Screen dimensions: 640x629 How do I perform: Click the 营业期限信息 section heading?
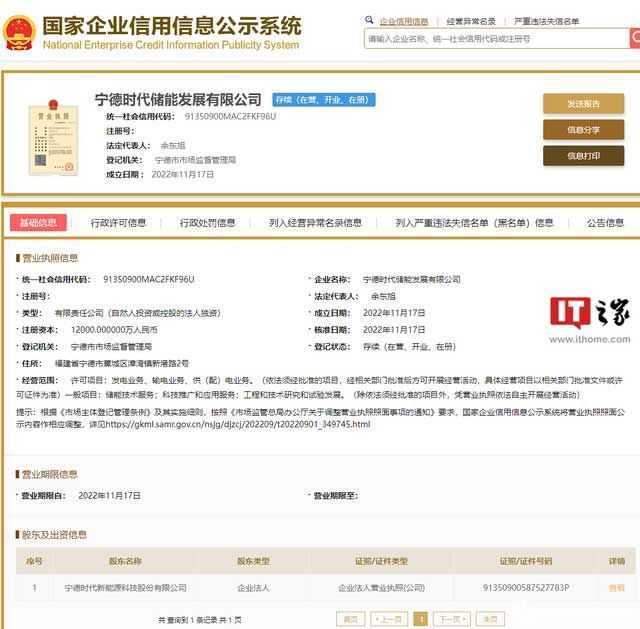(49, 474)
